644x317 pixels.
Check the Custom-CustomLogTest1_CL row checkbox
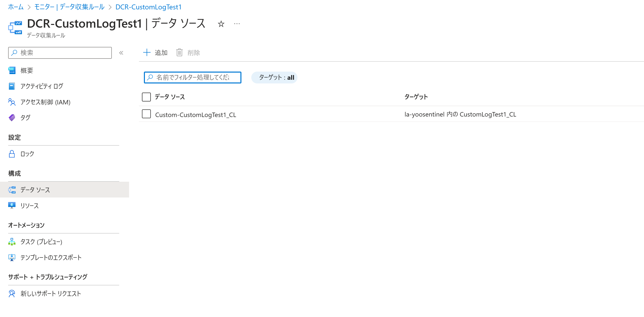[146, 114]
